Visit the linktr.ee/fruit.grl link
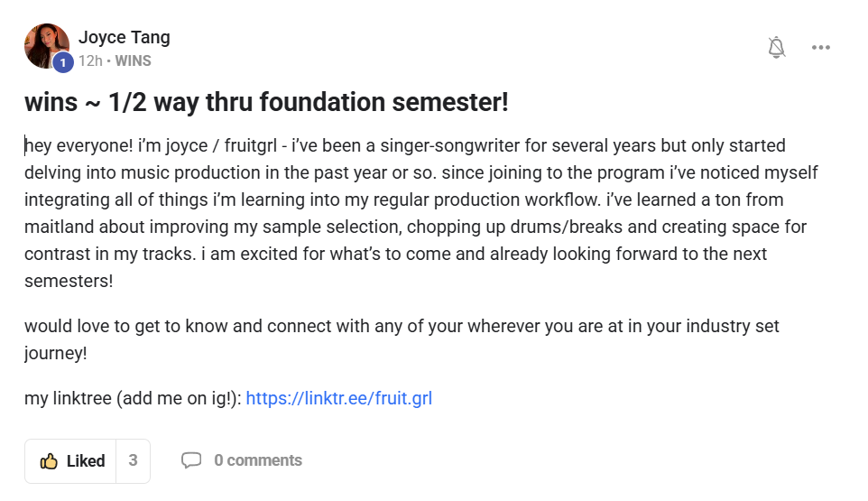Viewport: 868px width, 501px height. pyautogui.click(x=338, y=398)
